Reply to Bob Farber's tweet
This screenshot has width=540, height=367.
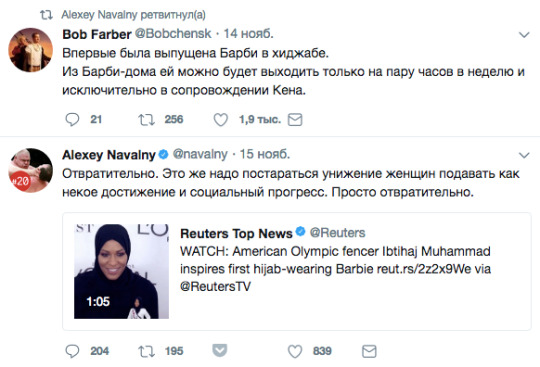coord(72,120)
